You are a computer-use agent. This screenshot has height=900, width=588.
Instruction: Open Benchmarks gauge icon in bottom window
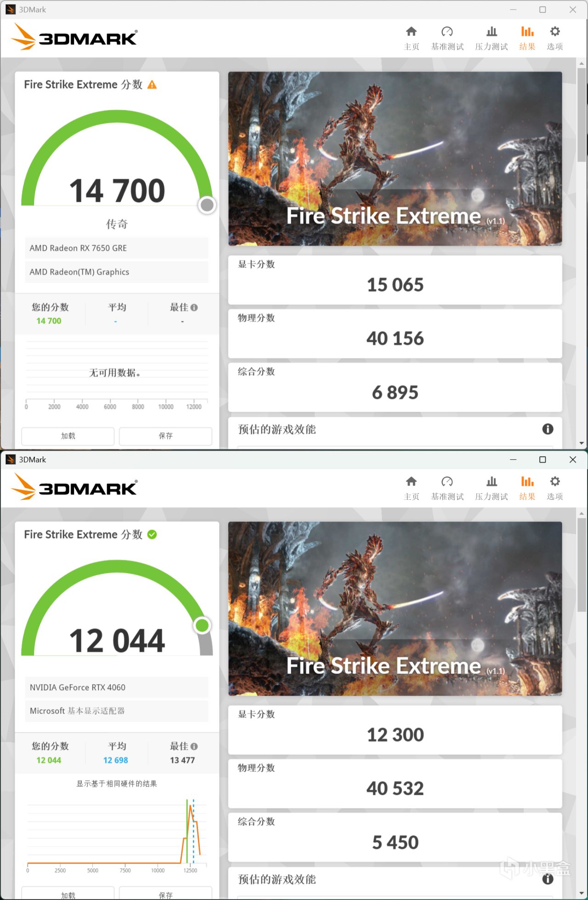pos(447,481)
